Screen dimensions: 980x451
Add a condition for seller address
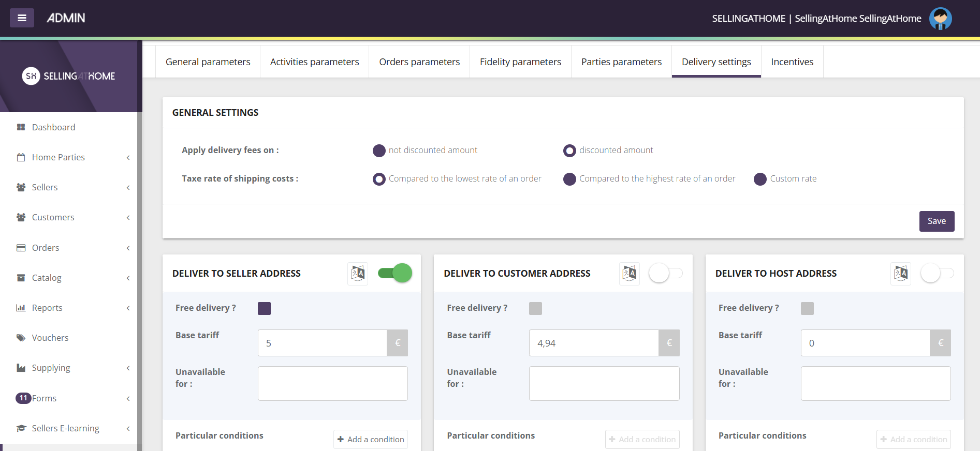[371, 439]
